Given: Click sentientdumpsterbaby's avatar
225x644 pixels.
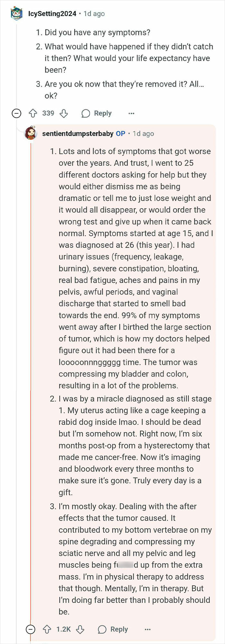Looking at the screenshot, I should click(x=32, y=134).
